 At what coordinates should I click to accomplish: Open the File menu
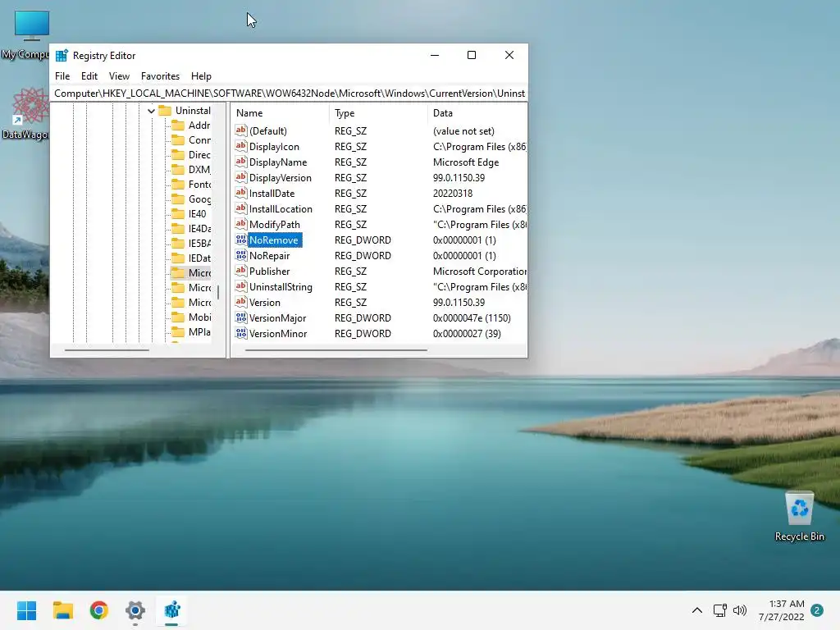[x=62, y=76]
